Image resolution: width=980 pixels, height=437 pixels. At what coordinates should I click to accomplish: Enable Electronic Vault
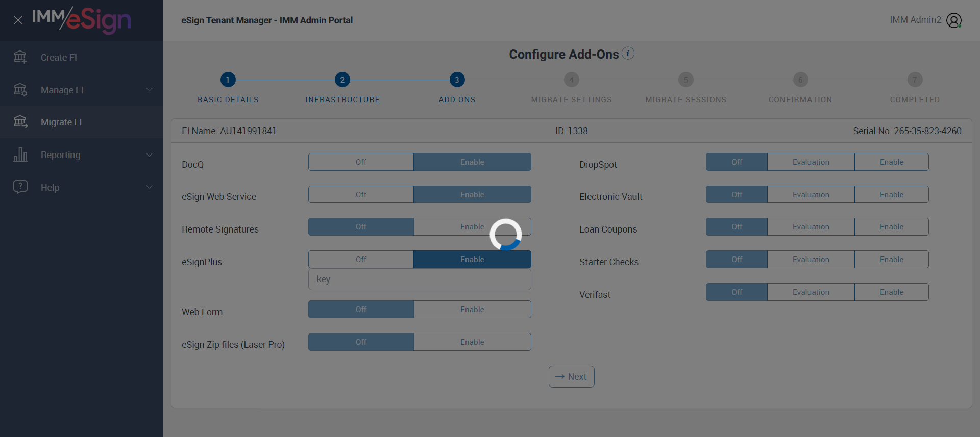click(892, 194)
